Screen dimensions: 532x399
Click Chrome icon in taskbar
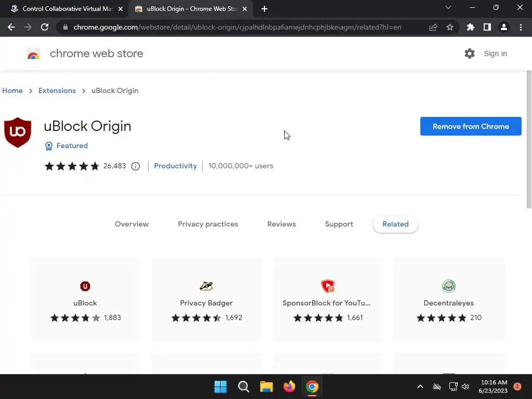[312, 387]
